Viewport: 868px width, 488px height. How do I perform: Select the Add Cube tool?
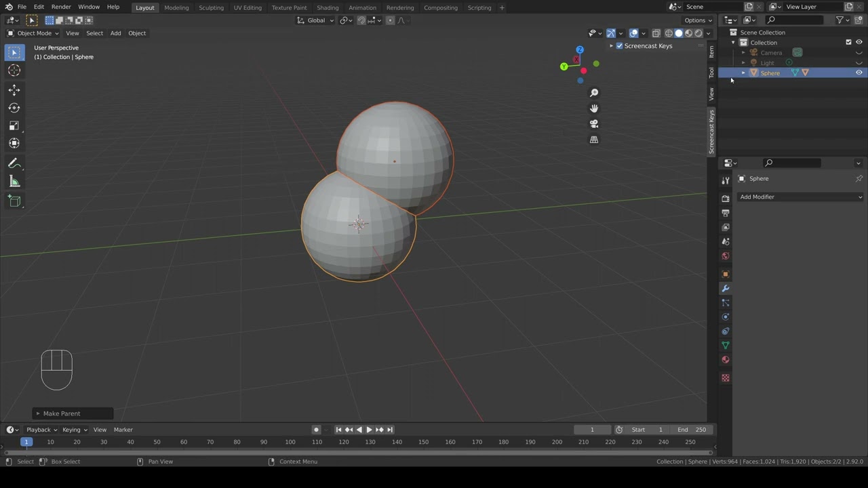(14, 201)
